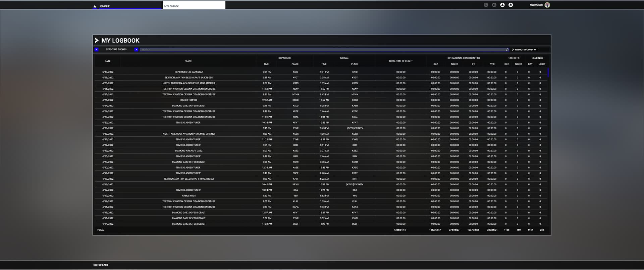Viewport: 644px width, 270px height.
Task: Open the notifications bell icon
Action: click(x=511, y=5)
